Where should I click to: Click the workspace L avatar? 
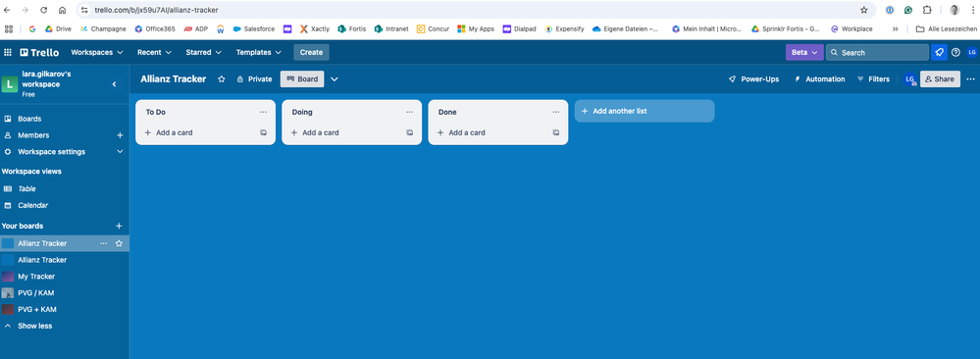tap(10, 83)
